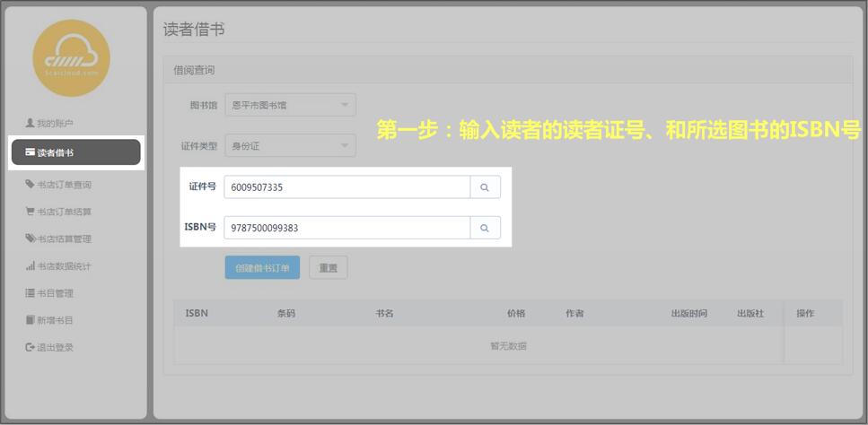Expand the 证件类型 ID type dropdown
Viewport: 868px width, 425px height.
point(289,145)
